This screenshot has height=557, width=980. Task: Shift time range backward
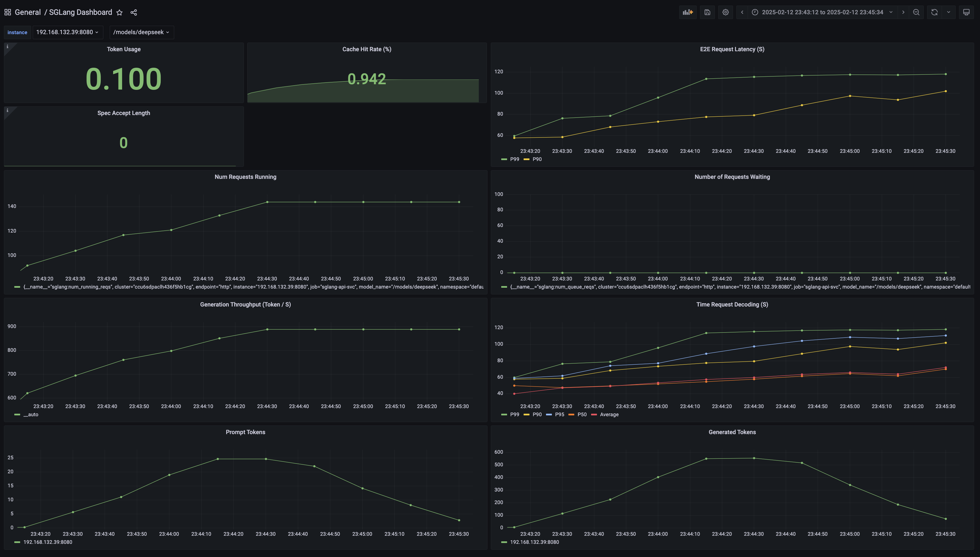point(742,12)
